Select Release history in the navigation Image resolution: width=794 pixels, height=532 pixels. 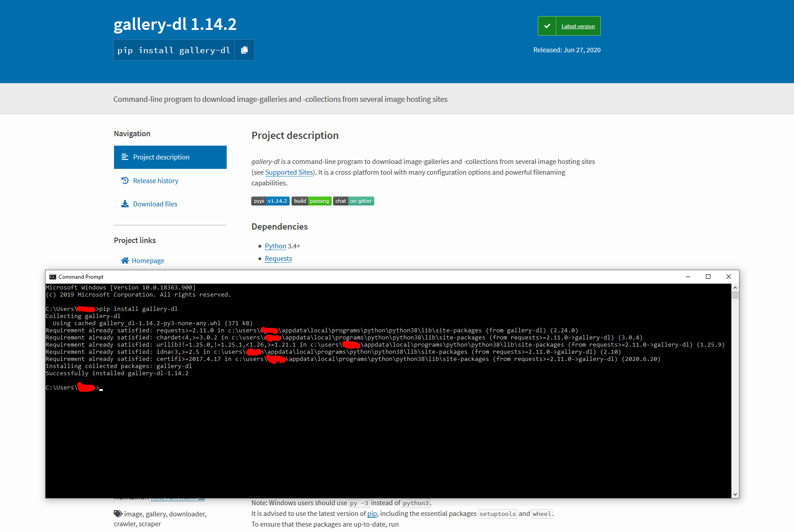pyautogui.click(x=156, y=180)
